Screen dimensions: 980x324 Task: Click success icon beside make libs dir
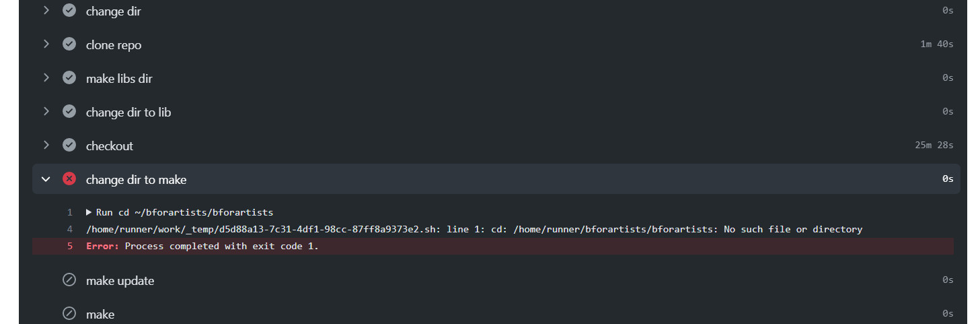point(69,78)
